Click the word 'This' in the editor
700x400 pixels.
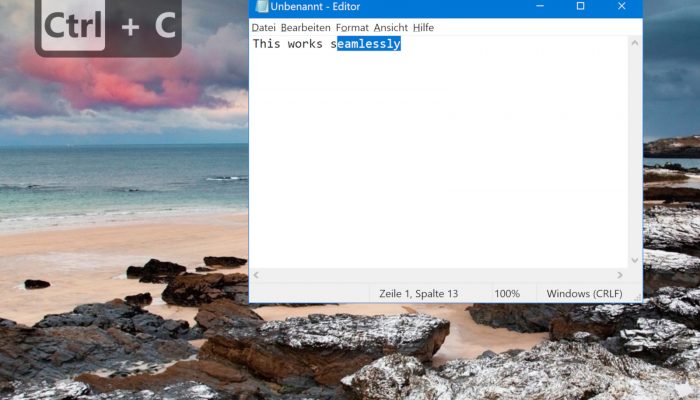pos(267,44)
